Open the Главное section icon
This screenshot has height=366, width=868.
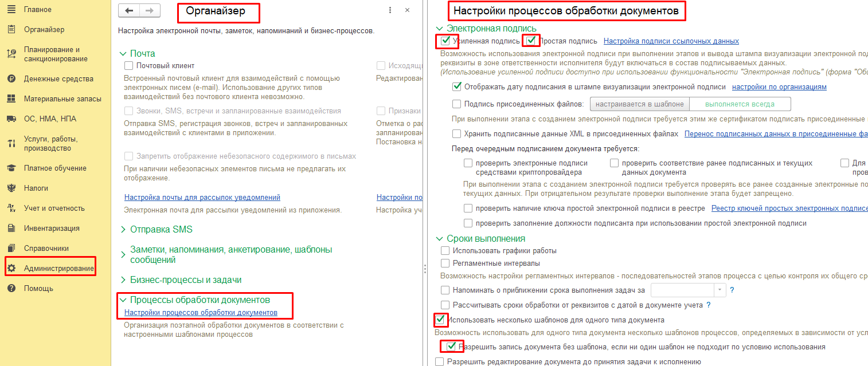point(11,10)
